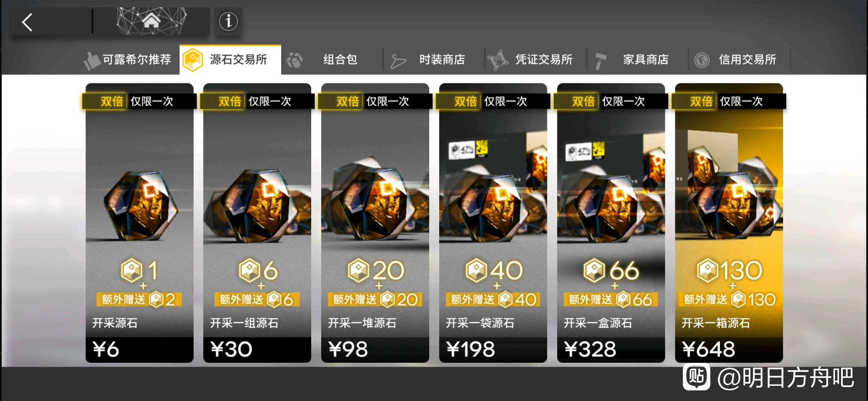Click the hammer icon for 家具商店
Image resolution: width=868 pixels, height=401 pixels.
(x=600, y=60)
